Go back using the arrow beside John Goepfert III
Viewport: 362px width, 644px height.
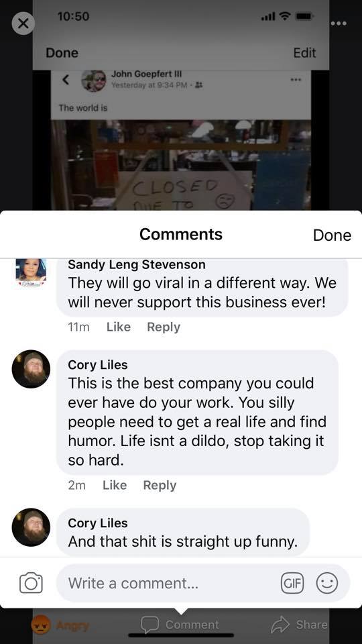tap(65, 80)
